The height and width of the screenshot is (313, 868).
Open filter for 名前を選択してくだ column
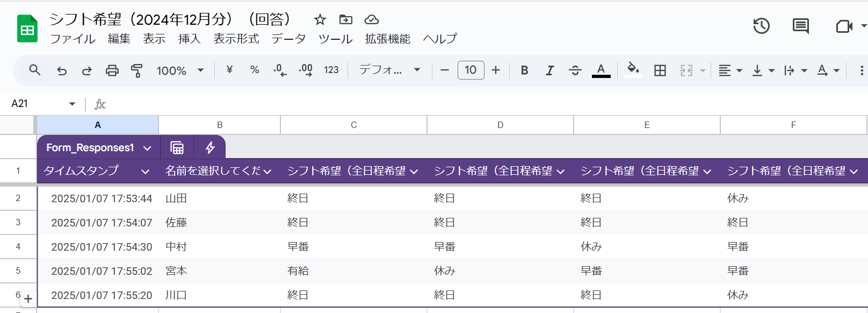pyautogui.click(x=267, y=172)
